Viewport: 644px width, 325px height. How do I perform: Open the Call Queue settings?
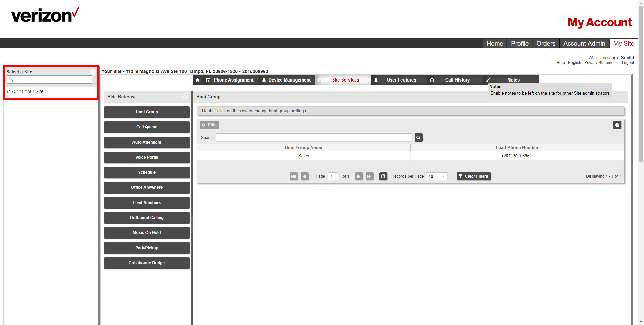[x=147, y=127]
